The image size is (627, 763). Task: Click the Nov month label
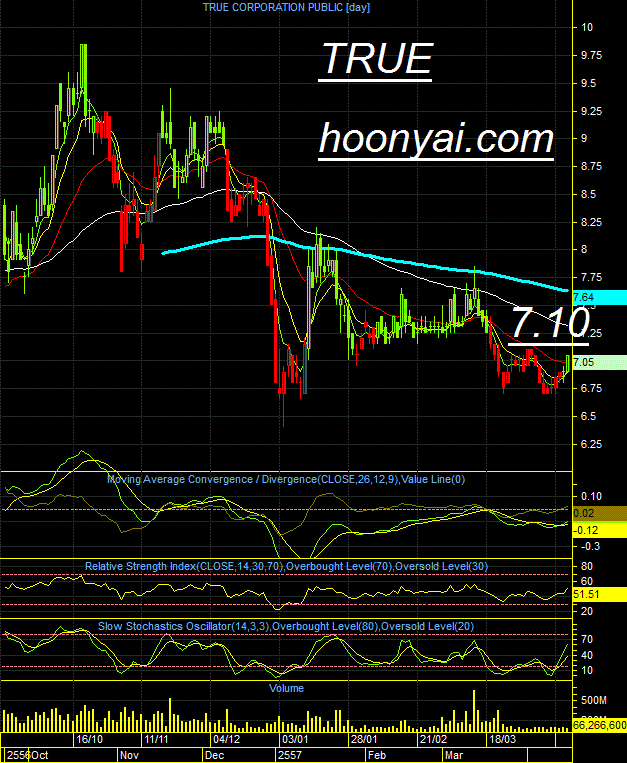(x=129, y=756)
